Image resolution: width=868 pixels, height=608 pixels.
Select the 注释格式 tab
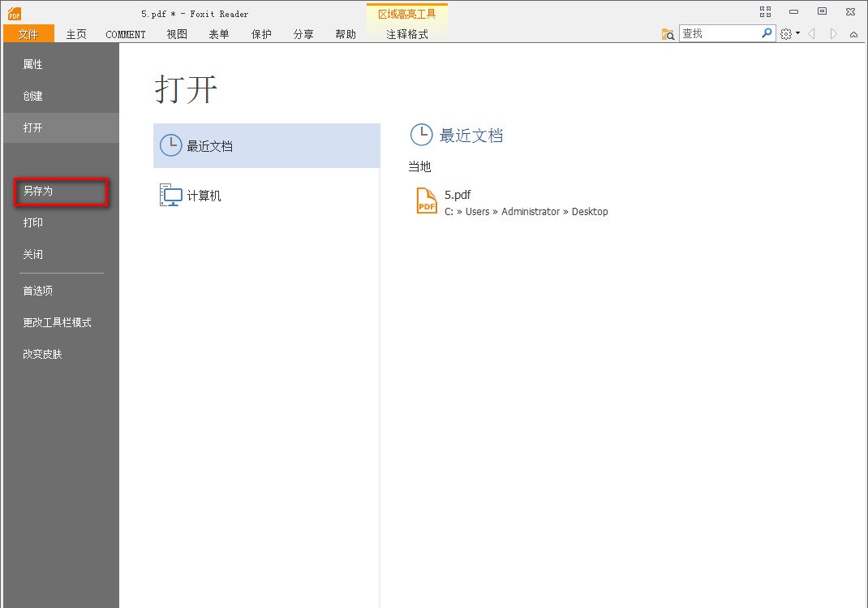pyautogui.click(x=406, y=34)
